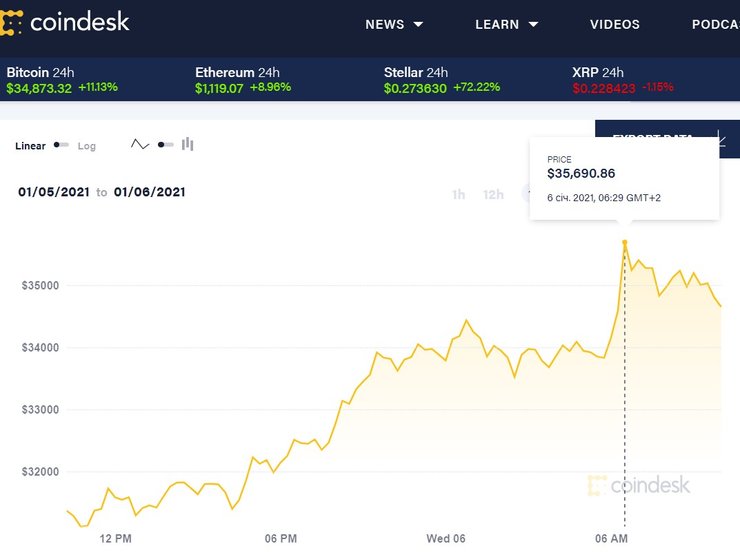Open XRP 24h ticker
Image resolution: width=740 pixels, height=552 pixels.
pos(622,79)
